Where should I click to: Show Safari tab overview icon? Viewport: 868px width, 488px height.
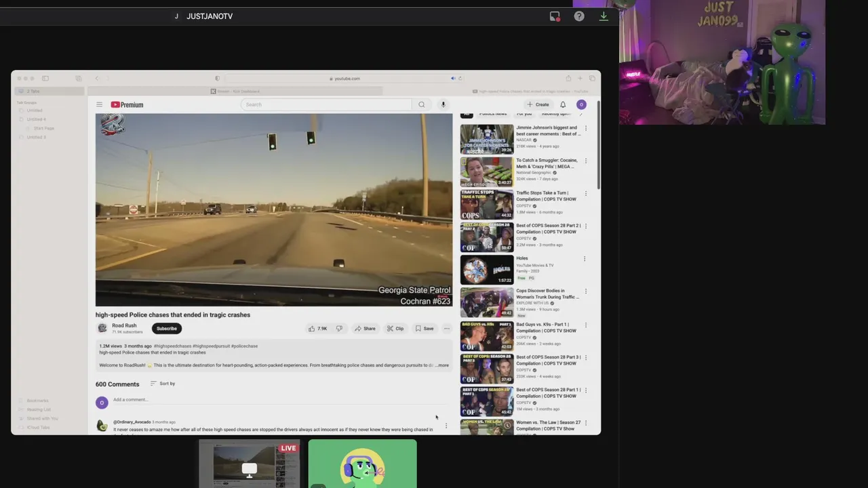[x=591, y=79]
